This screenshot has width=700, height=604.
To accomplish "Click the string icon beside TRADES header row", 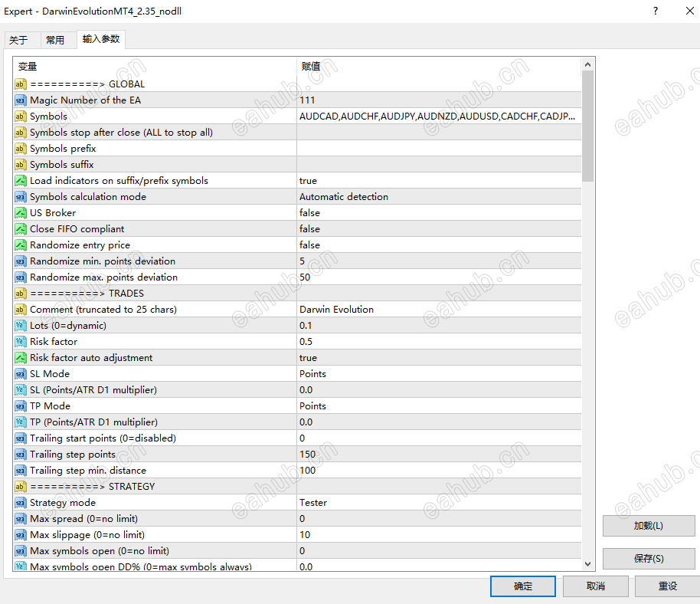I will pyautogui.click(x=20, y=293).
